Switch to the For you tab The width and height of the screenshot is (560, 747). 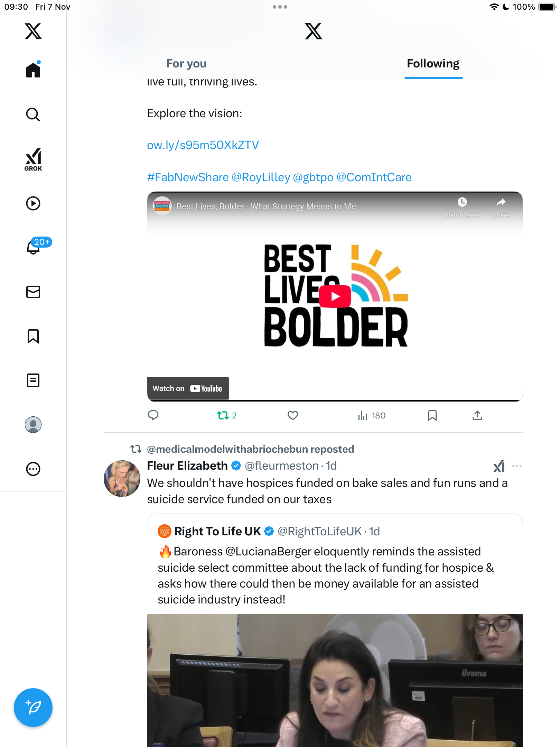pos(186,64)
